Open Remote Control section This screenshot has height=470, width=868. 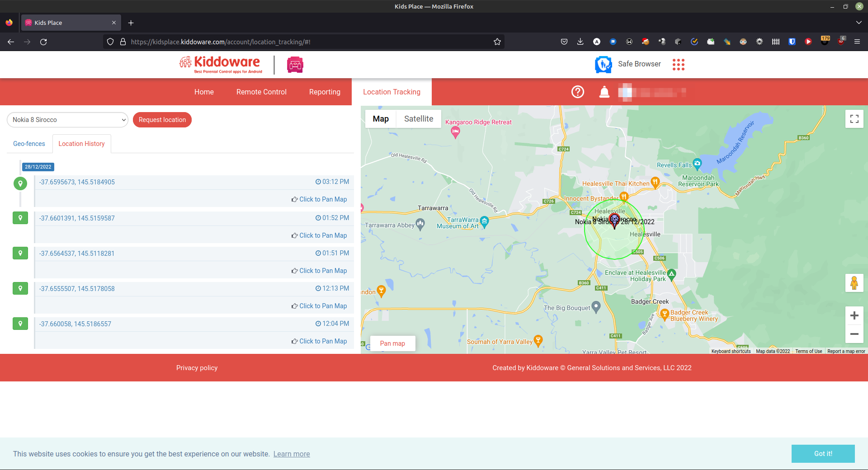pyautogui.click(x=261, y=92)
